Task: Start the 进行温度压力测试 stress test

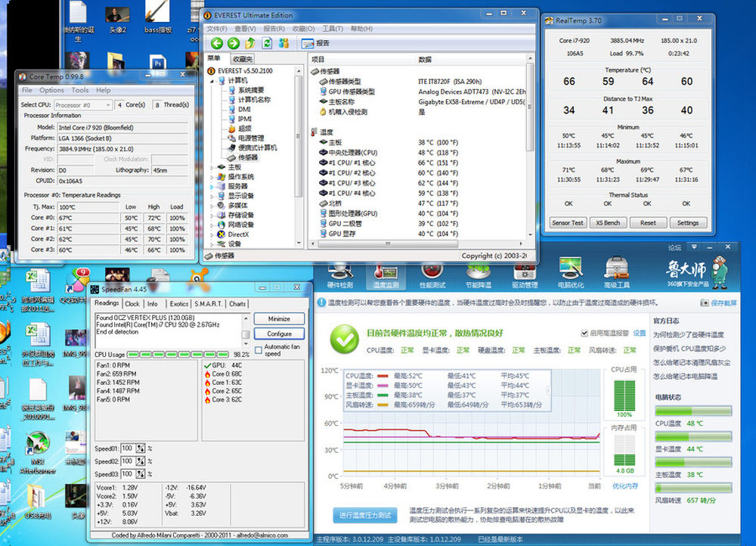Action: 365,516
